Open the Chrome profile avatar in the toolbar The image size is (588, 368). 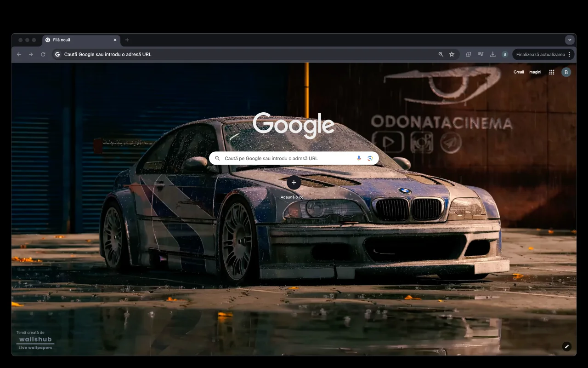(x=504, y=54)
